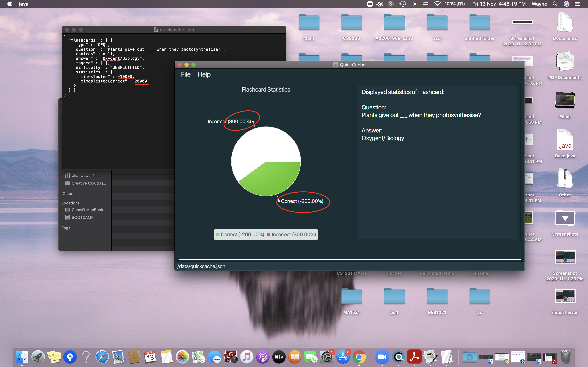Click the QuickCache command input field

pos(349,253)
